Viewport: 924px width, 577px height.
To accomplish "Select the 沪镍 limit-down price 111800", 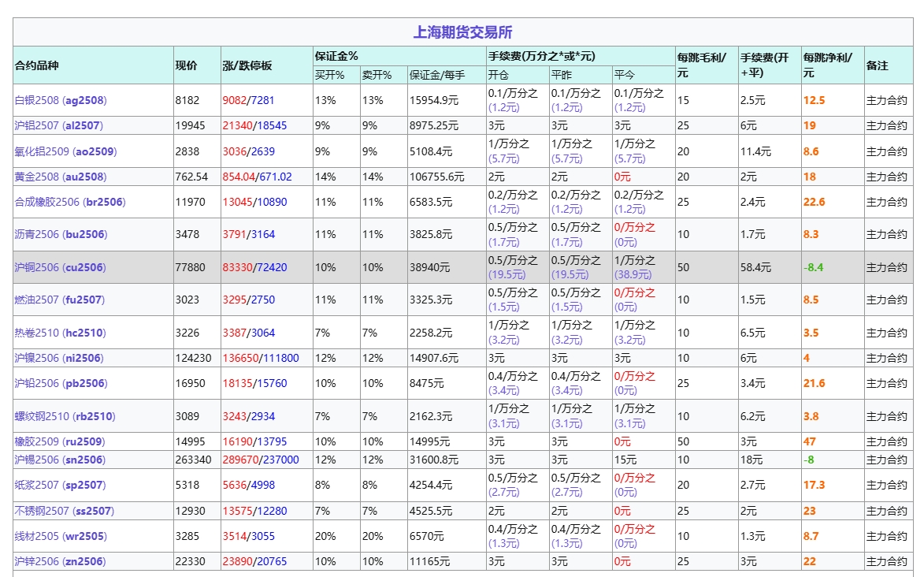I will [x=281, y=359].
